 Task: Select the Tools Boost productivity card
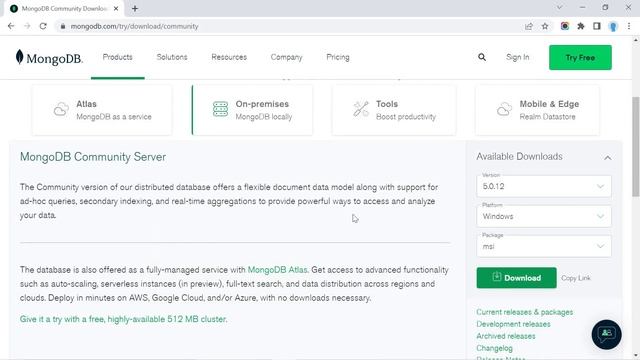(x=394, y=110)
